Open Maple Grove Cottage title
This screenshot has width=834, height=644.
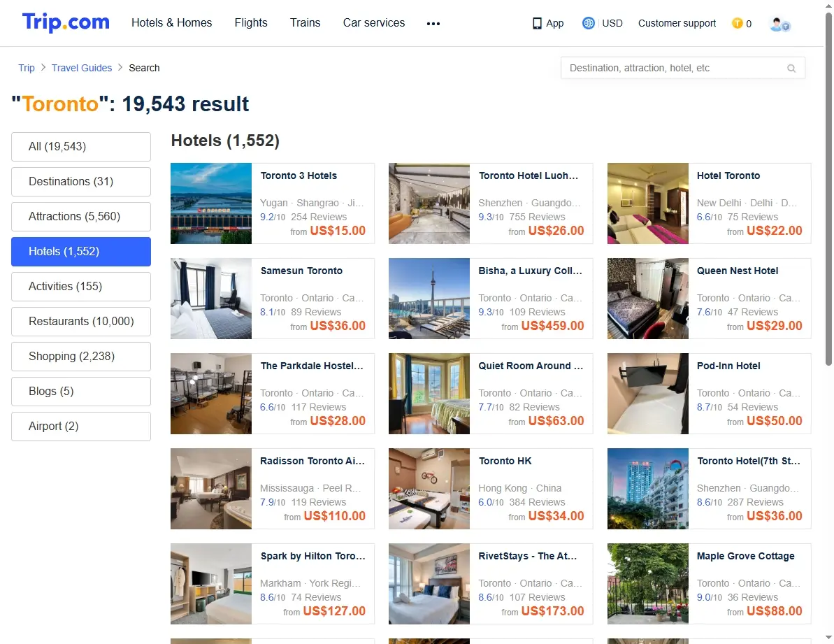(746, 557)
